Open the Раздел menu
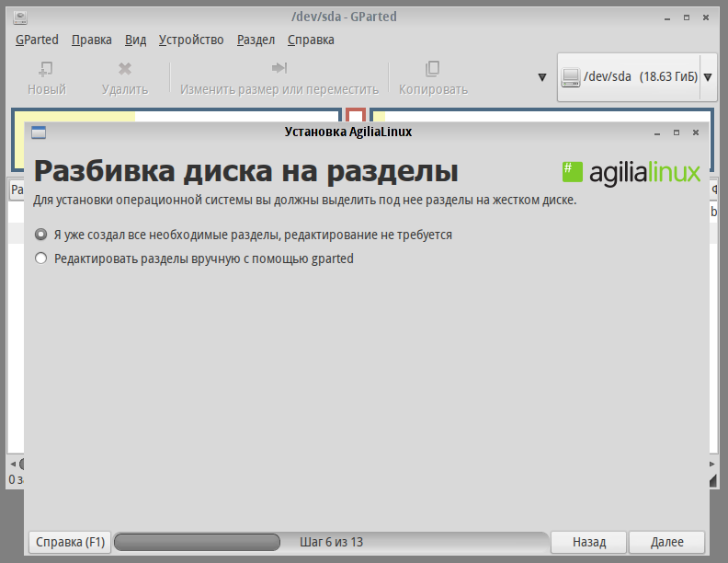Viewport: 728px width, 563px height. click(256, 40)
